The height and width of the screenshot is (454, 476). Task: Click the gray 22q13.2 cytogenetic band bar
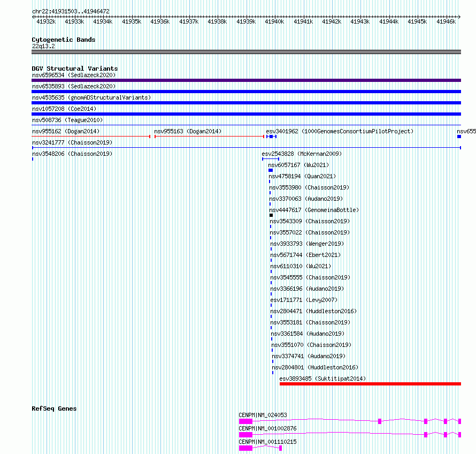pyautogui.click(x=246, y=52)
